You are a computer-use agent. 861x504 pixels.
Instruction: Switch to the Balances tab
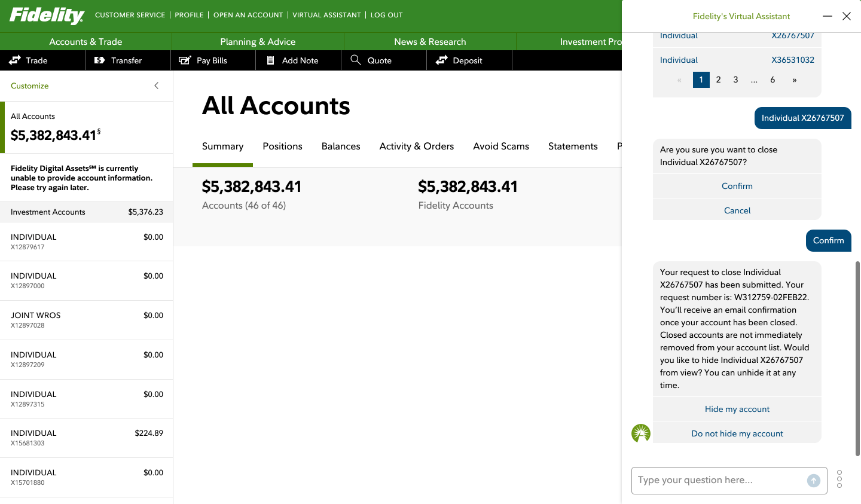pyautogui.click(x=341, y=146)
